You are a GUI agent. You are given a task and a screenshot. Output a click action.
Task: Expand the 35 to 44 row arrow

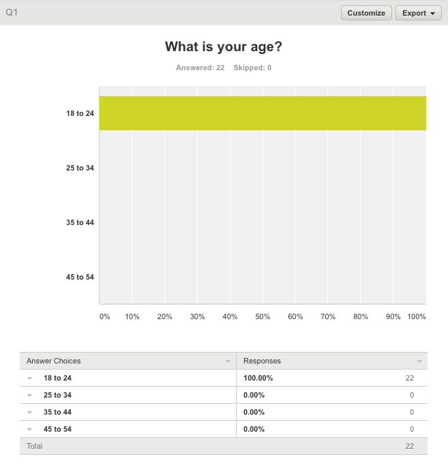[x=30, y=412]
